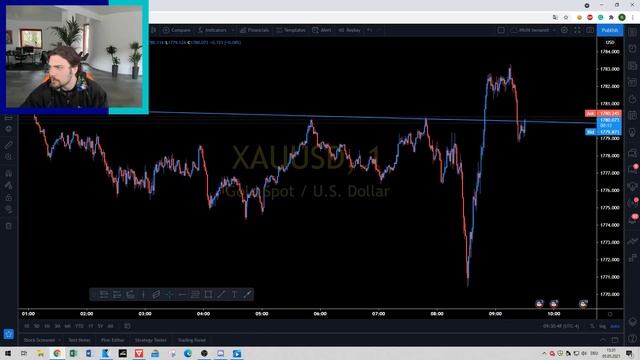Select the vertical line tool in favorites bar

pyautogui.click(x=143, y=294)
